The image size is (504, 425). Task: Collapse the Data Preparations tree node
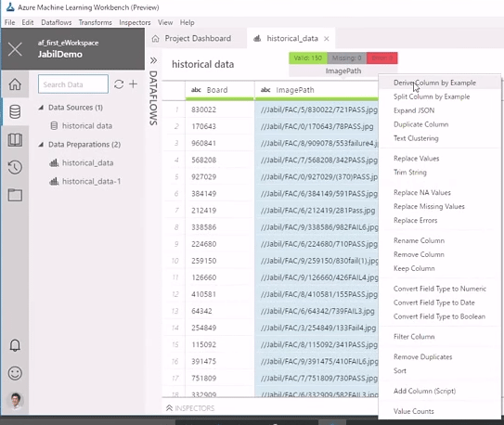click(x=41, y=144)
